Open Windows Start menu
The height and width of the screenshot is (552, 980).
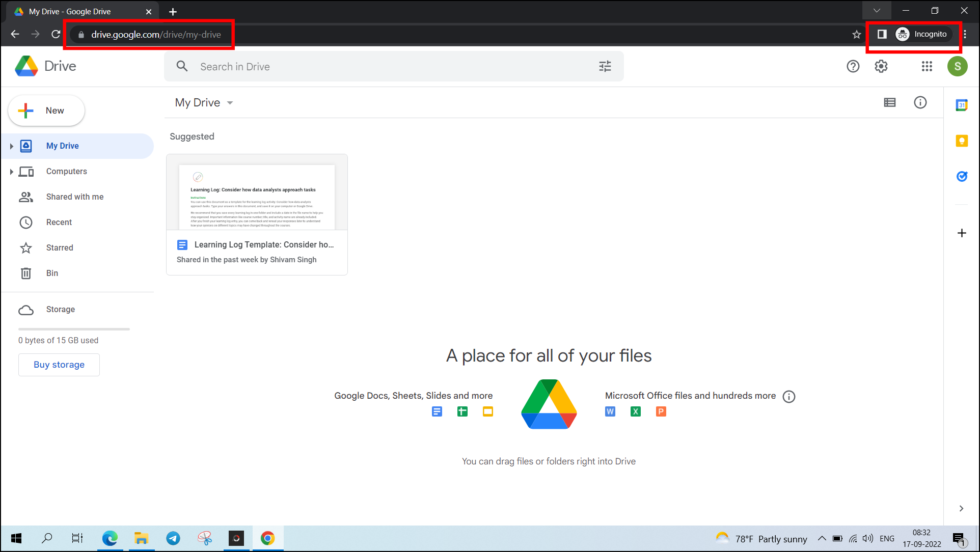(16, 538)
